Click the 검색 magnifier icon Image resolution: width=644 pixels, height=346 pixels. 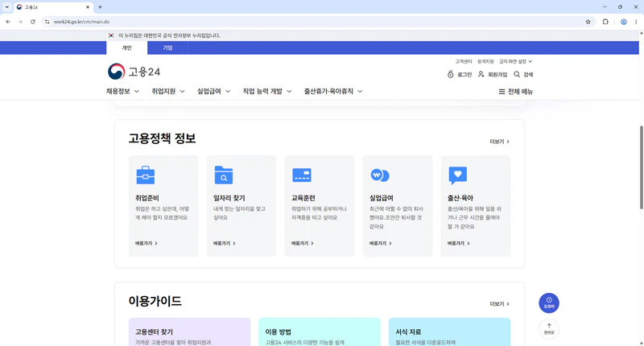517,74
